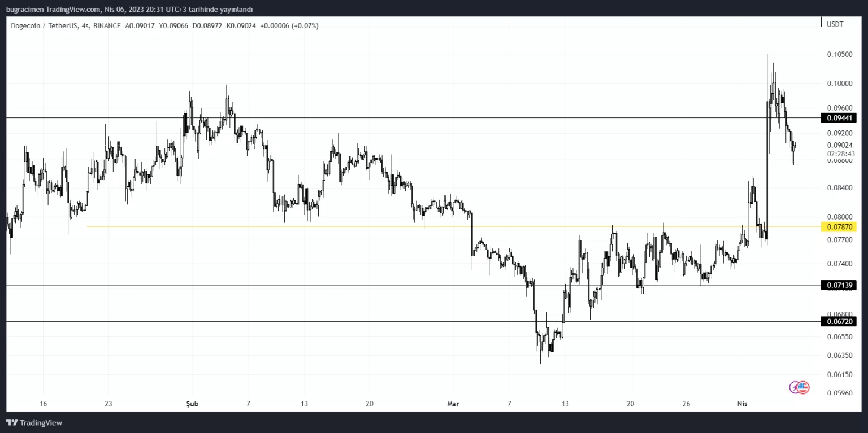Click the 16 date label on time axis
This screenshot has height=433, width=868.
coord(43,404)
